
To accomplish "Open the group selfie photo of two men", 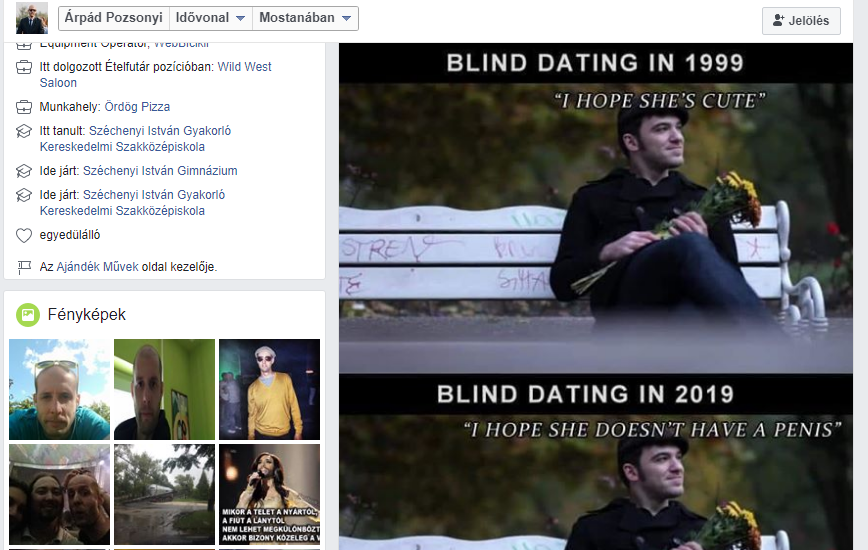I will point(59,495).
